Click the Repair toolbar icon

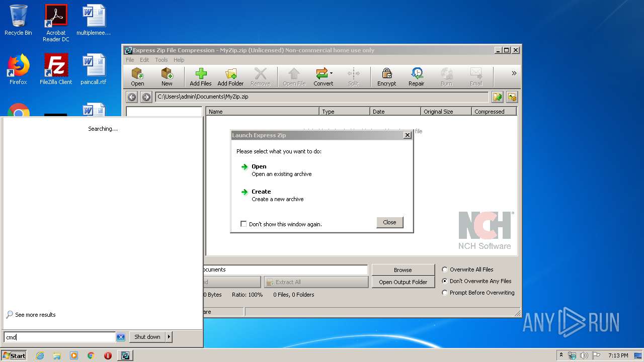(416, 77)
